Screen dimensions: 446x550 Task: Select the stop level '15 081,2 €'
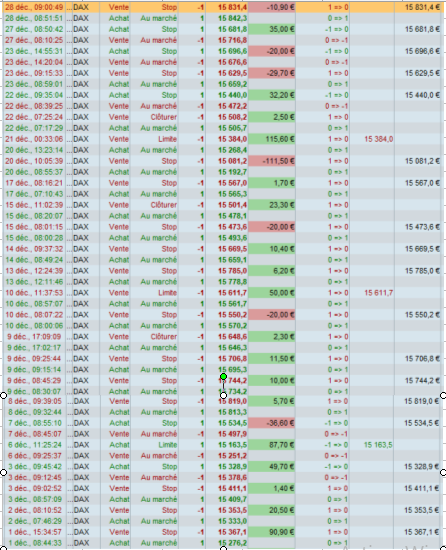pos(422,161)
